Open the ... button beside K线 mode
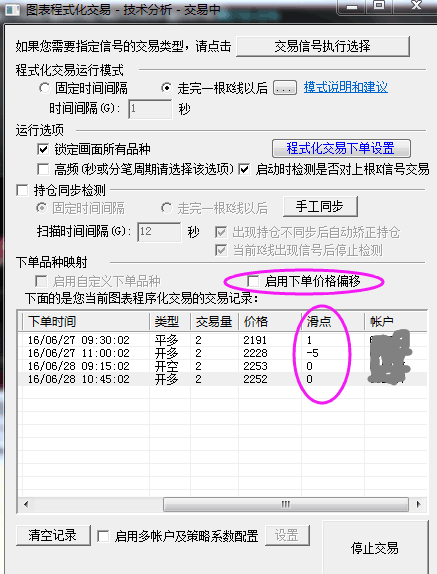 (x=285, y=88)
